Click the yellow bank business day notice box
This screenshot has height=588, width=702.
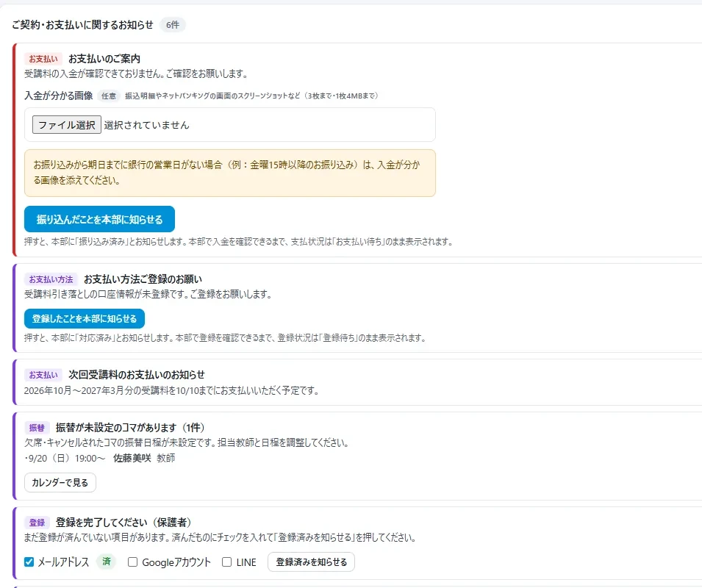[229, 173]
